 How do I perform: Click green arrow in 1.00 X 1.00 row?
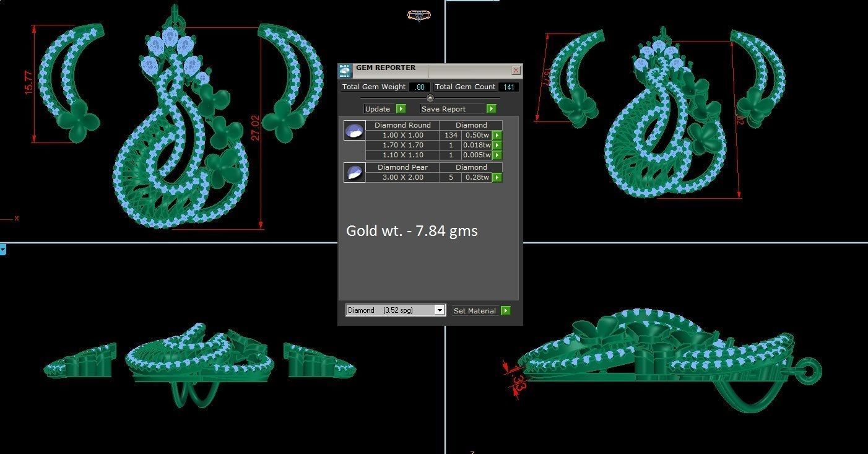point(497,135)
